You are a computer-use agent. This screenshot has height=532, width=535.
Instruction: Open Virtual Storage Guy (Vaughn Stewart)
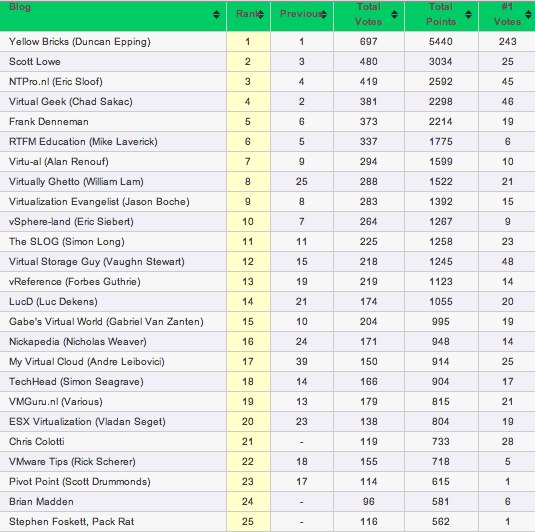pos(97,262)
